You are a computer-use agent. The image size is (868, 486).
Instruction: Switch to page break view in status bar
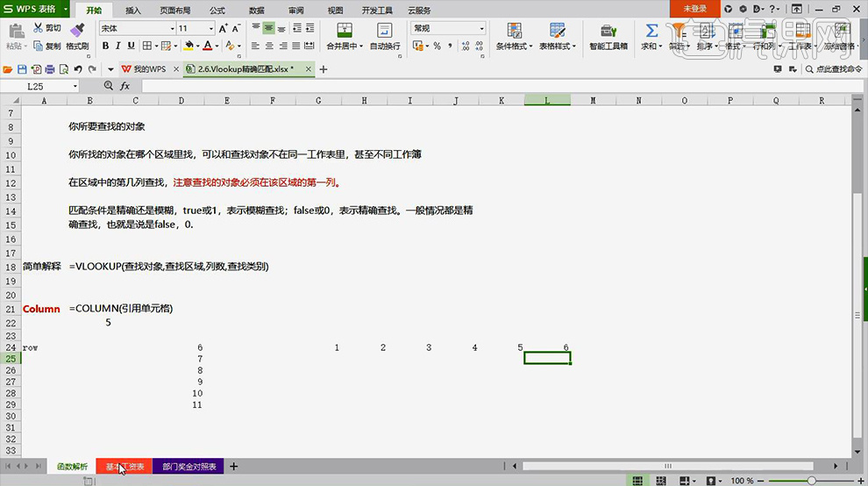[661, 481]
